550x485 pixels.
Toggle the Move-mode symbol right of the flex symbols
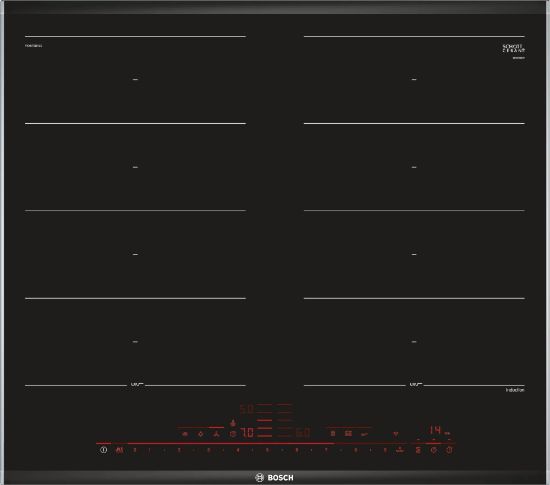[x=365, y=435]
